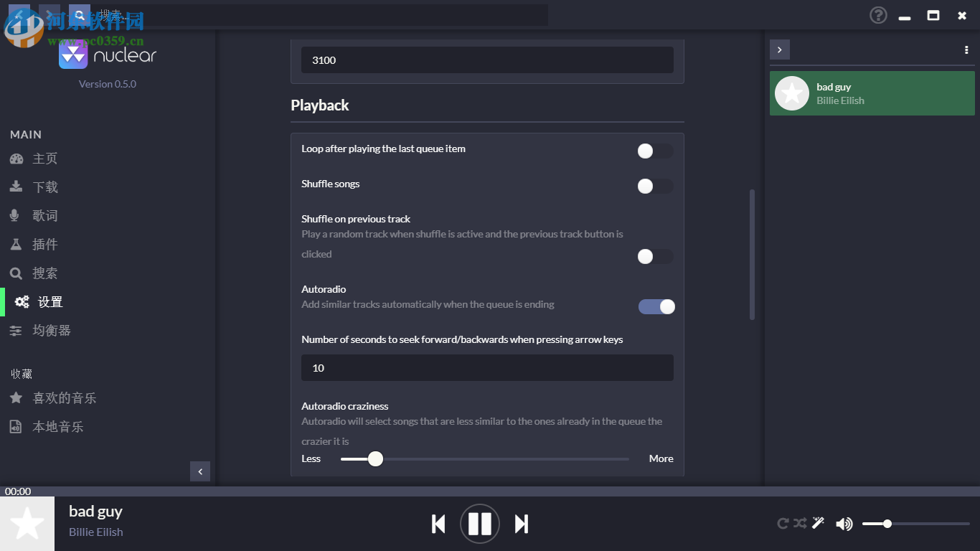Click the song seek progress bar
This screenshot has height=551, width=980.
point(490,491)
